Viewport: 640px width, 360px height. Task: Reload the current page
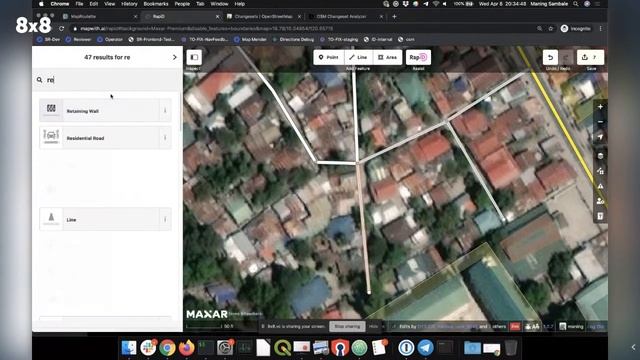[62, 29]
